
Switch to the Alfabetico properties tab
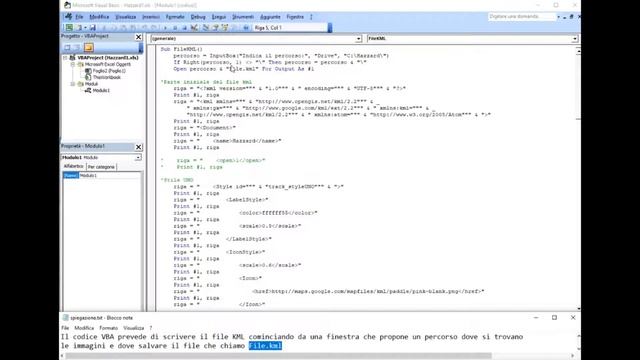[73, 167]
